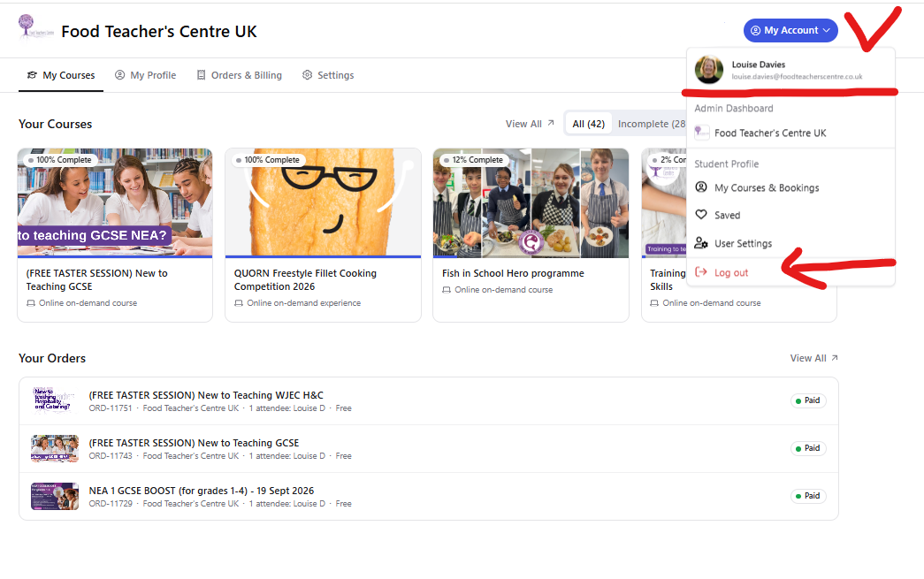Click the (FREE TASTER SESSION) New to Teaching GCSE title
This screenshot has width=924, height=579.
coord(96,280)
